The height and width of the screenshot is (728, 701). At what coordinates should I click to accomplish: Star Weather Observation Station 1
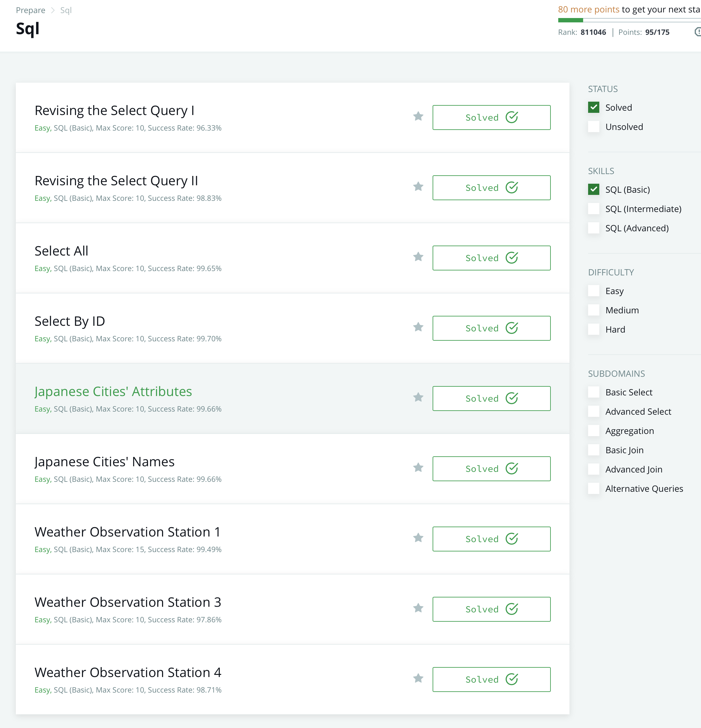[x=418, y=538]
